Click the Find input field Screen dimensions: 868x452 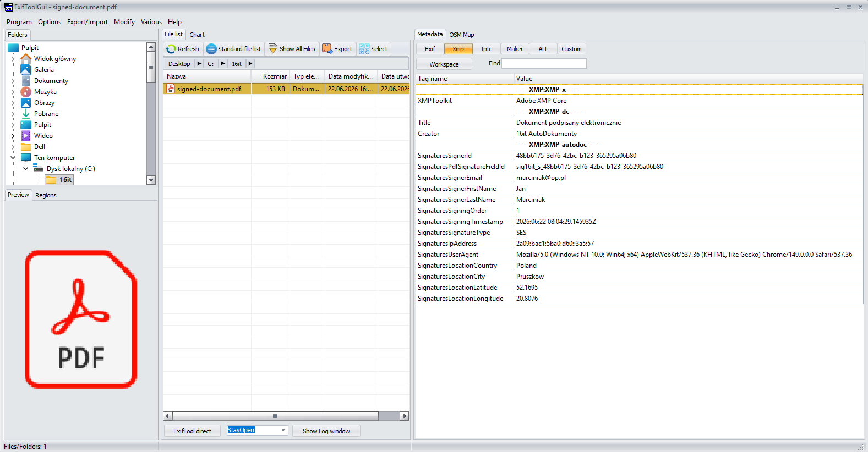[544, 64]
